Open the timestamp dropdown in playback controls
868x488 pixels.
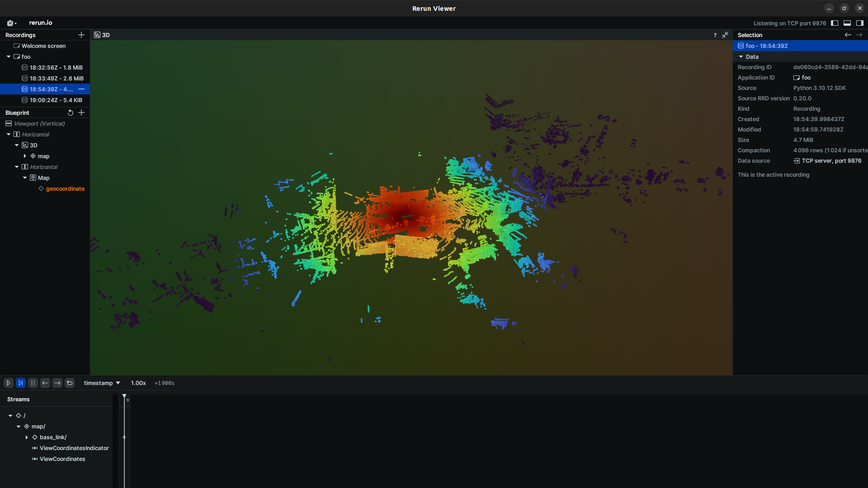click(x=101, y=383)
